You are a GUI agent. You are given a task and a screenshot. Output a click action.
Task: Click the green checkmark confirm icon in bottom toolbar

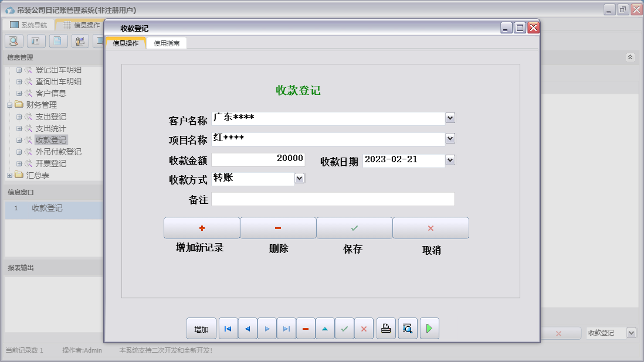tap(344, 329)
